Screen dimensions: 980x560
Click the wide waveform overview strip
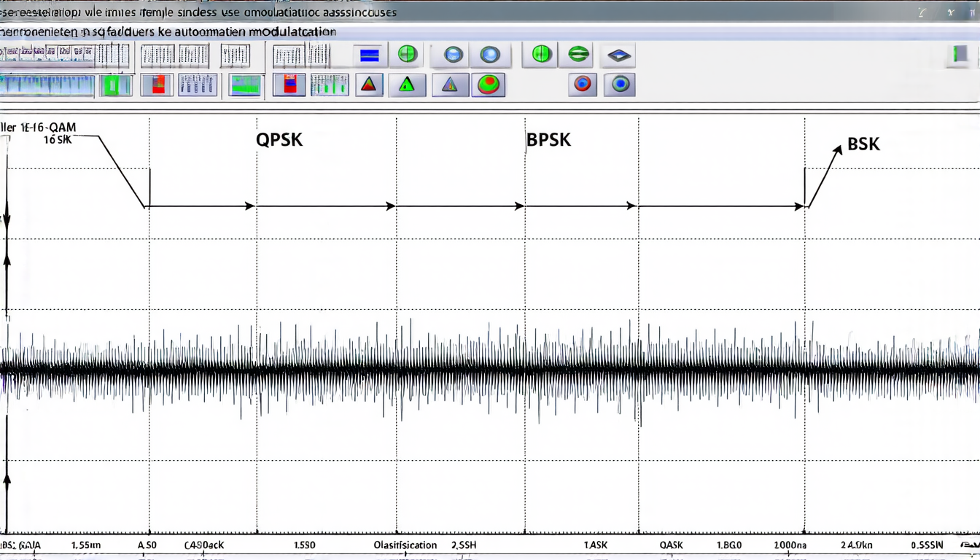click(47, 86)
